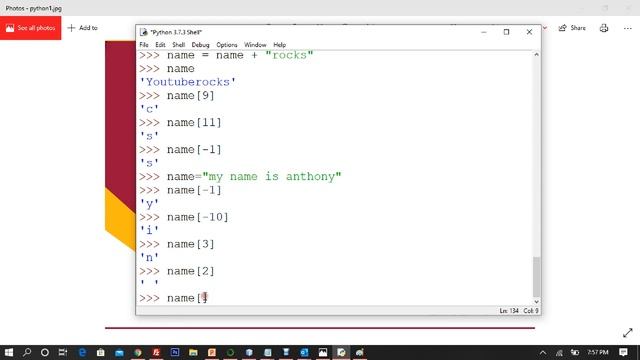Click the 'y' output line
This screenshot has width=640, height=360.
tap(149, 204)
